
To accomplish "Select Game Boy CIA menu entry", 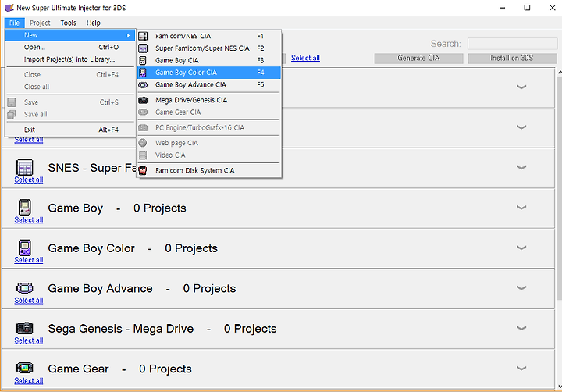I will click(208, 60).
